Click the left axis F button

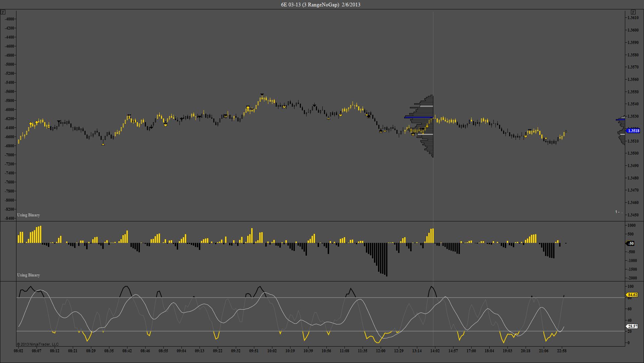(3, 12)
